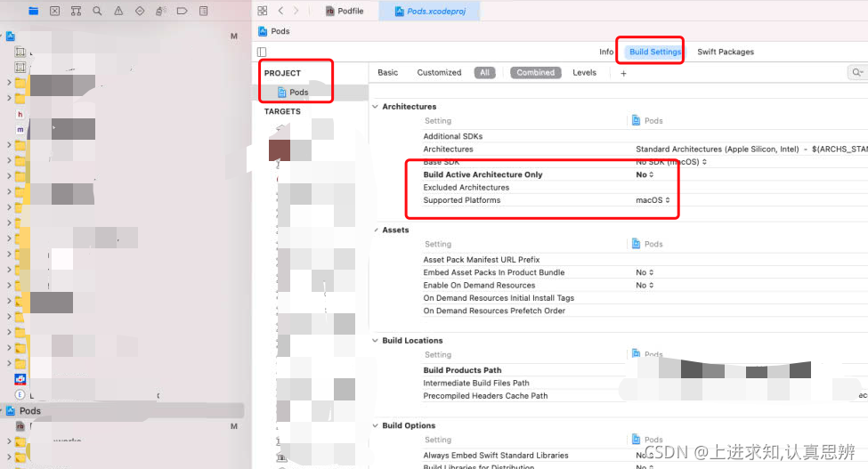Open Embed Asset Packs No dropdown
Screen dimensions: 868x469
645,272
